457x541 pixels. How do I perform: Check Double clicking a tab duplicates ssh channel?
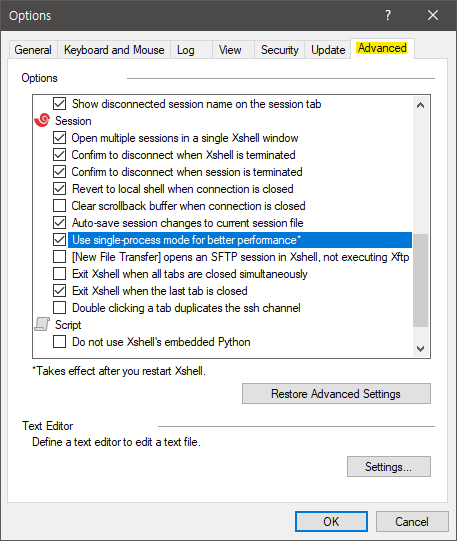[x=60, y=307]
